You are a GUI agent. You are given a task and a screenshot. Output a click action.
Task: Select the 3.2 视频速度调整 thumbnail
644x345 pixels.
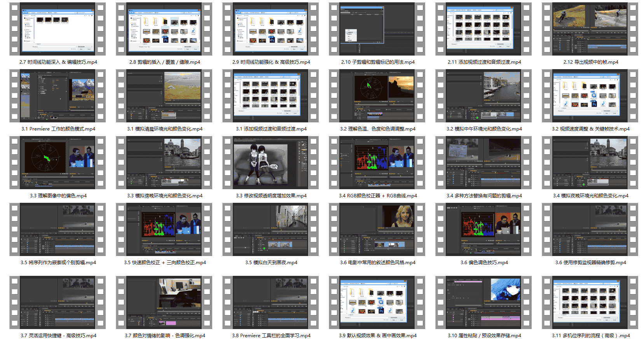(590, 96)
